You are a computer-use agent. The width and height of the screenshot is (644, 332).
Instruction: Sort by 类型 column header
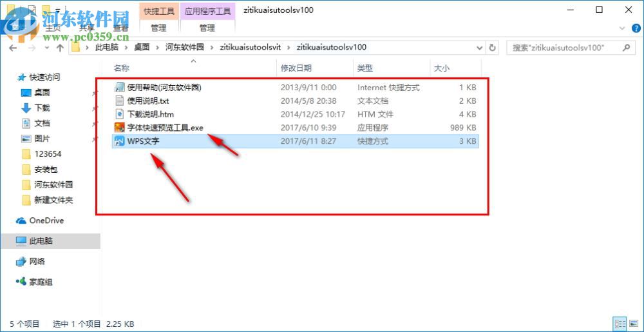tap(365, 68)
